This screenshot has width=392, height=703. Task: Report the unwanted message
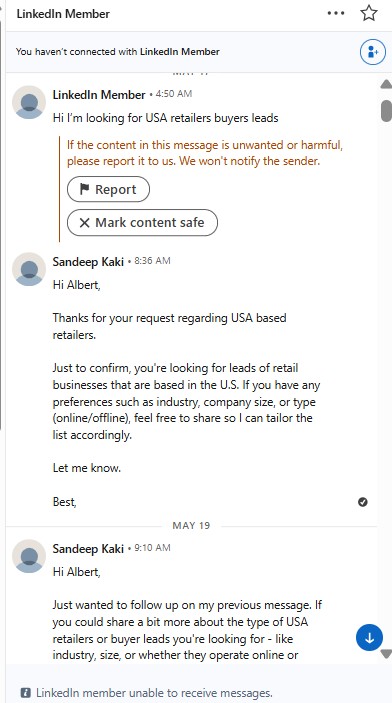pyautogui.click(x=109, y=189)
